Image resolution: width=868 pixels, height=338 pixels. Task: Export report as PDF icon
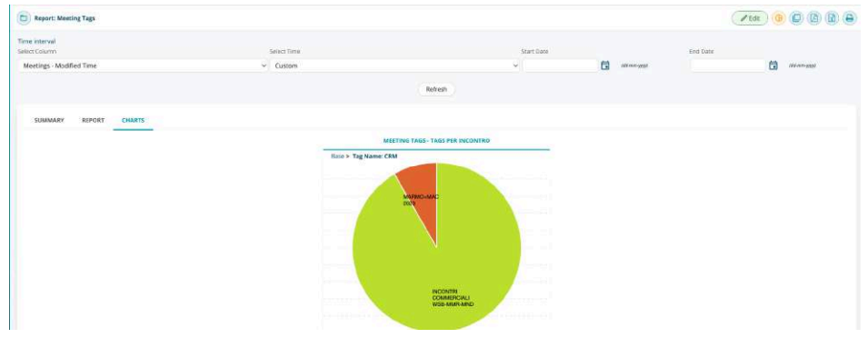point(813,18)
